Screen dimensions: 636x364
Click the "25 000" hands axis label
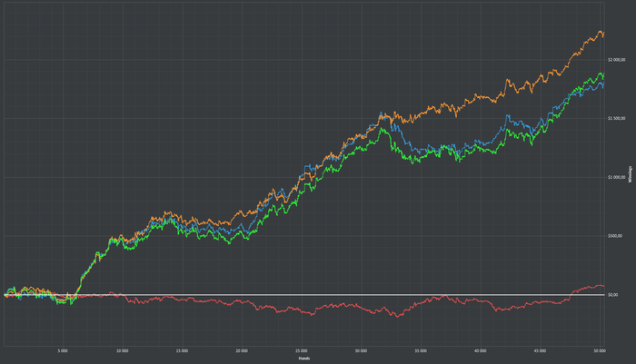pos(301,351)
